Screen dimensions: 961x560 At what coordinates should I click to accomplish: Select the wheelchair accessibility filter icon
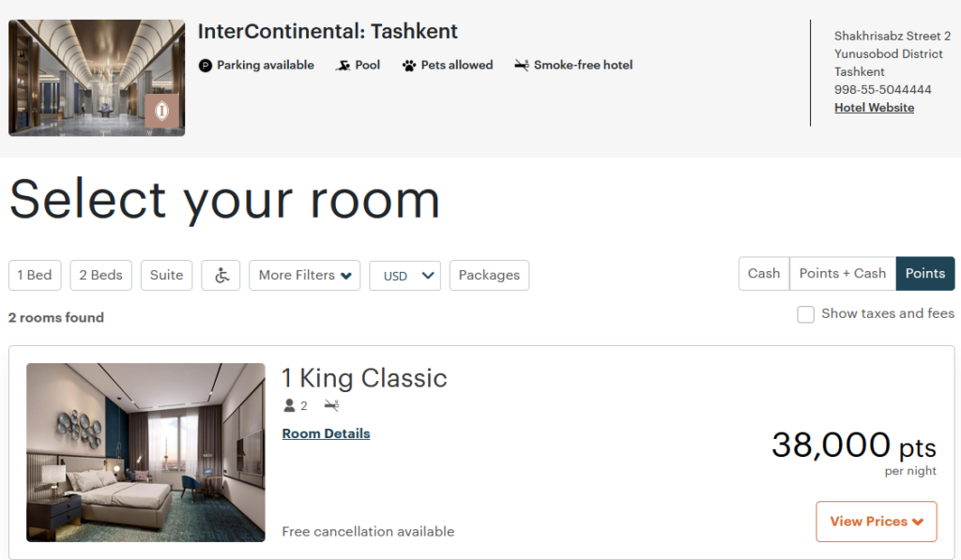coord(221,275)
